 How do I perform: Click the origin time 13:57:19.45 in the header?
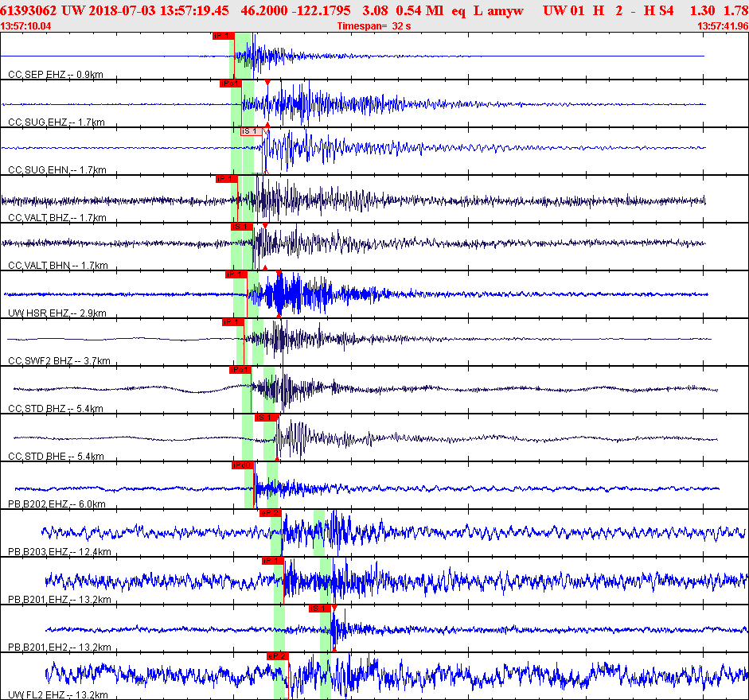(x=194, y=10)
